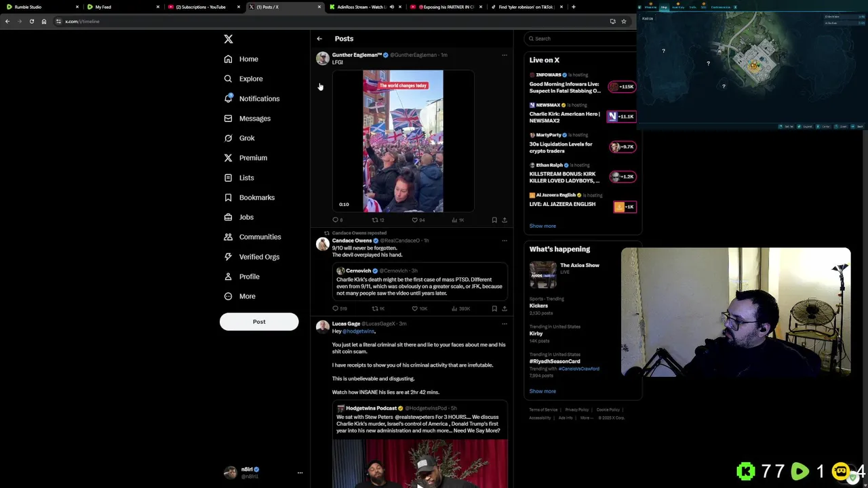Switch to the AdinRoss Stream tab
Viewport: 868px width, 488px height.
361,7
